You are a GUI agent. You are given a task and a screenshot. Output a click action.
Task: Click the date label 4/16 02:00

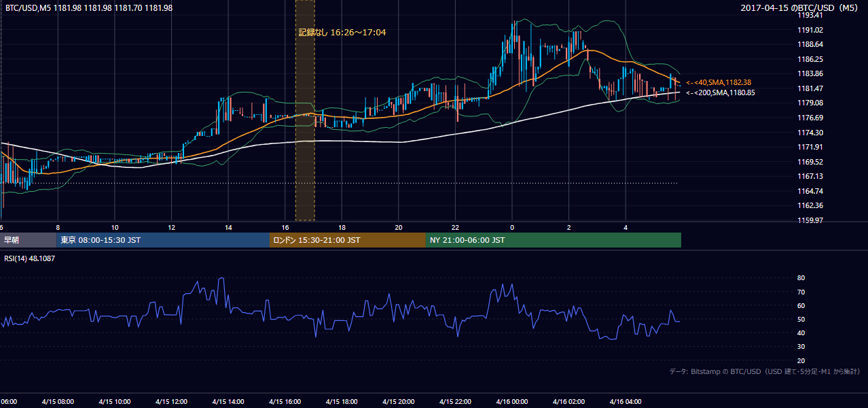pyautogui.click(x=568, y=402)
